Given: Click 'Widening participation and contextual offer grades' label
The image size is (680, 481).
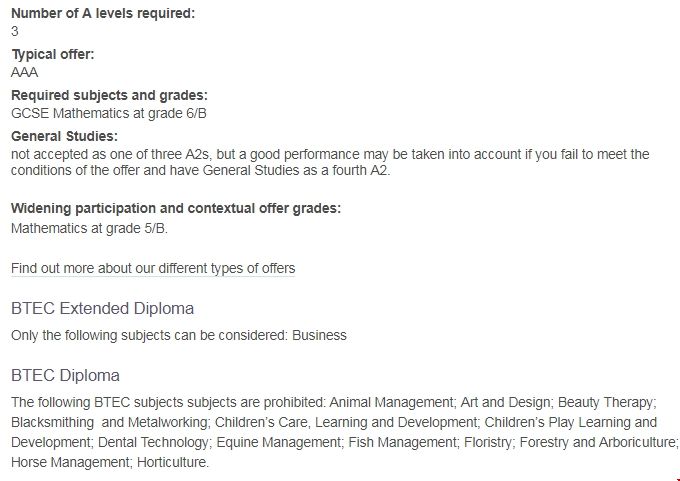Looking at the screenshot, I should click(x=175, y=208).
